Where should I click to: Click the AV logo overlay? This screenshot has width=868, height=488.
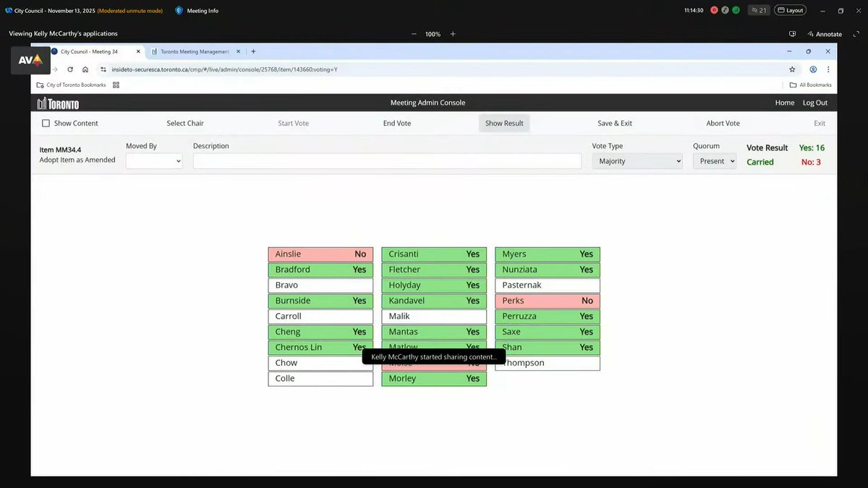[x=30, y=61]
